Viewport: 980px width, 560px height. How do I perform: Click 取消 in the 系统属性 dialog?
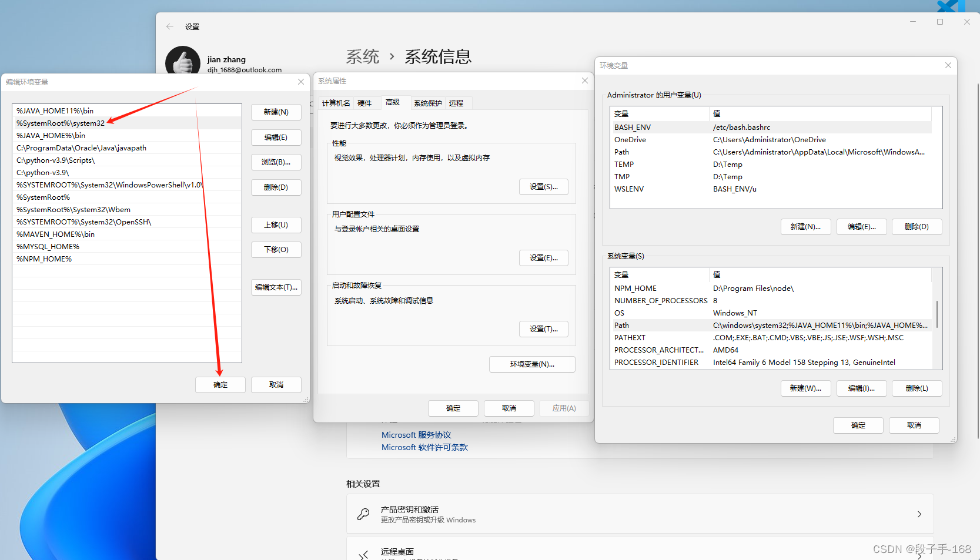(509, 408)
